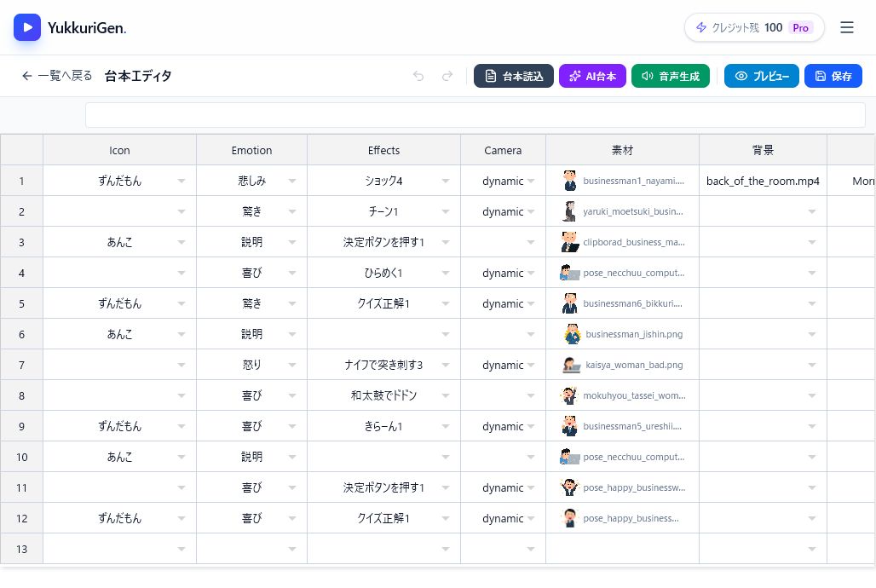Open Effects dropdown showing ショック4
876x588 pixels.
coord(446,182)
